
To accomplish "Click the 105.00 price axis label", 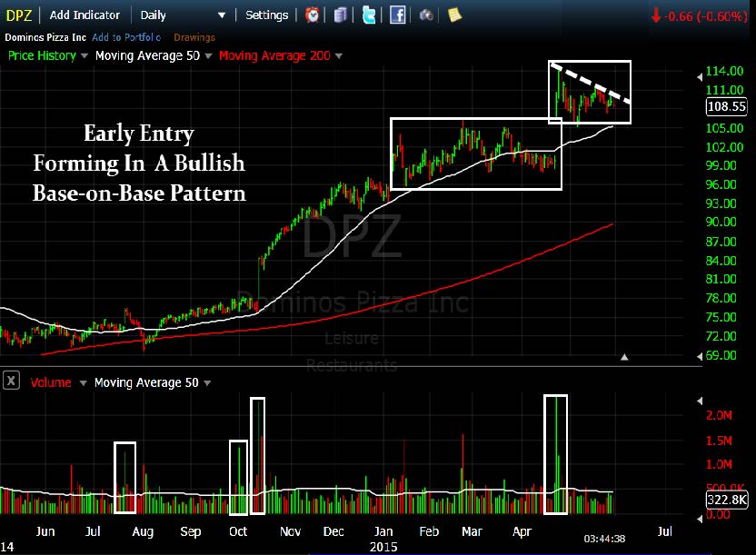I will [724, 128].
